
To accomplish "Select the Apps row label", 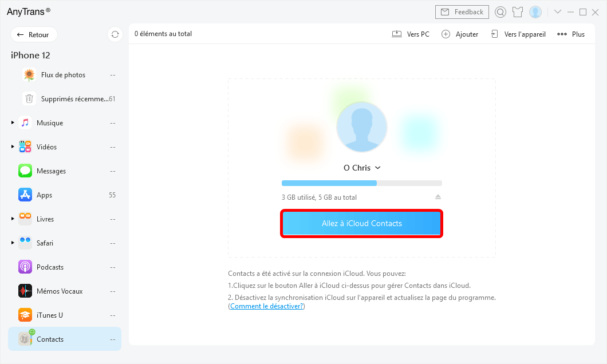I will click(45, 195).
